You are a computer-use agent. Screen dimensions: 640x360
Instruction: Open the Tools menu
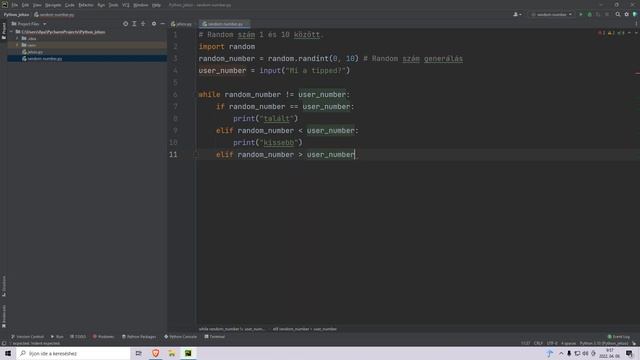click(x=113, y=5)
